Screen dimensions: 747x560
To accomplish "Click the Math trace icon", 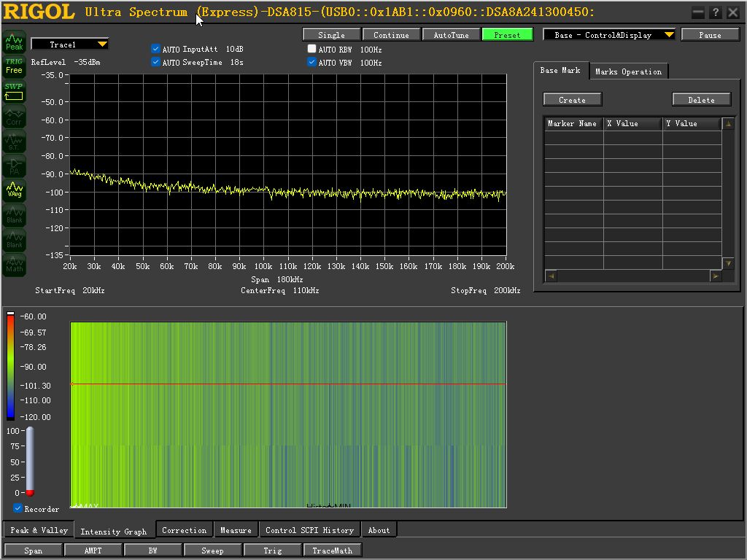I will tap(15, 265).
